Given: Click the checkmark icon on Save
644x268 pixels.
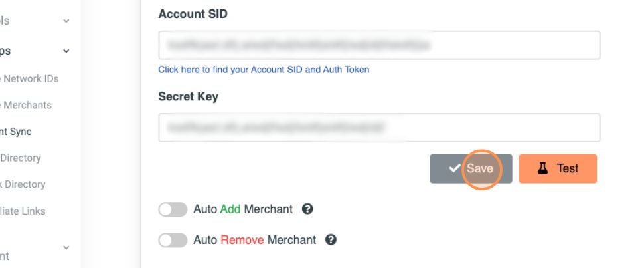Looking at the screenshot, I should [x=455, y=169].
